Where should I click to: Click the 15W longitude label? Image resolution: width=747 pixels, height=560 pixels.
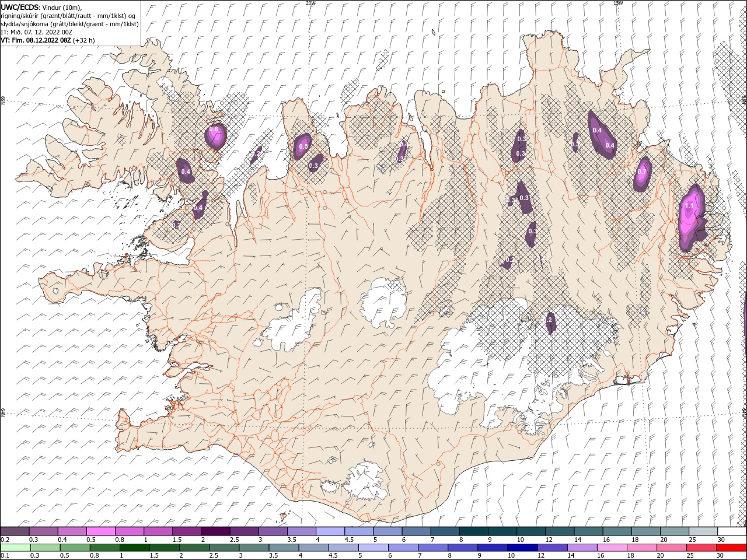pyautogui.click(x=618, y=3)
